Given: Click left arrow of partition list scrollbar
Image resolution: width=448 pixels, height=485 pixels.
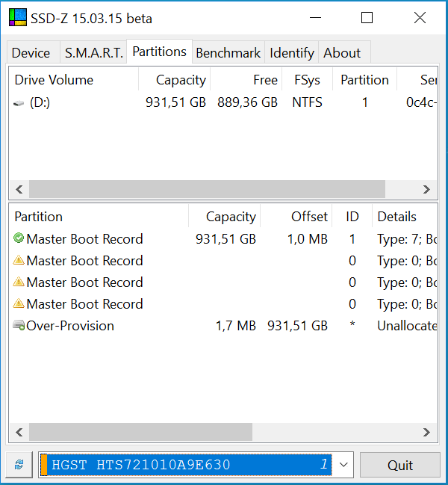Looking at the screenshot, I should click(19, 432).
